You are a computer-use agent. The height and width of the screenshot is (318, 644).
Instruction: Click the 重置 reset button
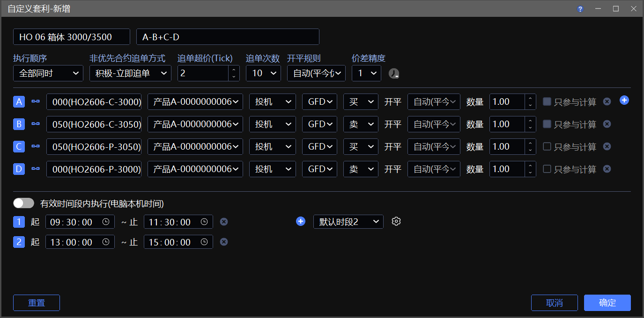coord(37,303)
